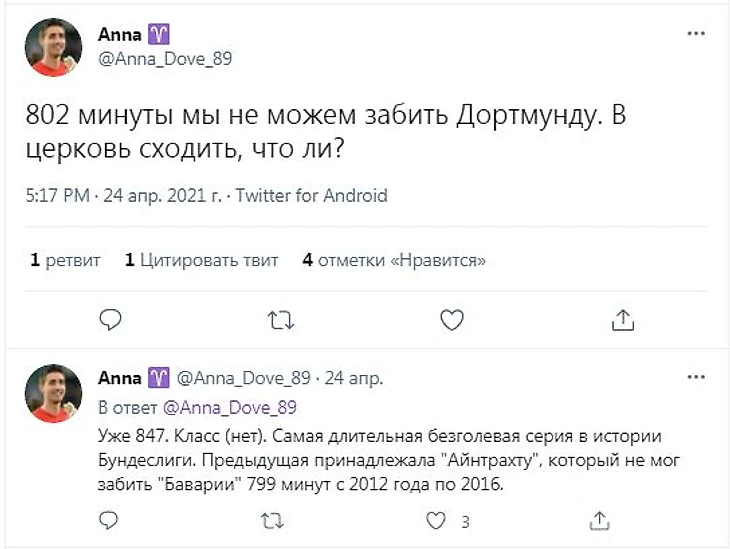Open more options on the main tweet
Screen dimensions: 730x549
pos(696,34)
